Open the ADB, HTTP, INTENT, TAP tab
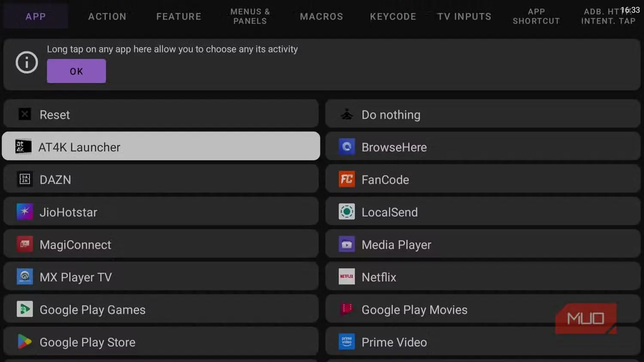 point(608,16)
